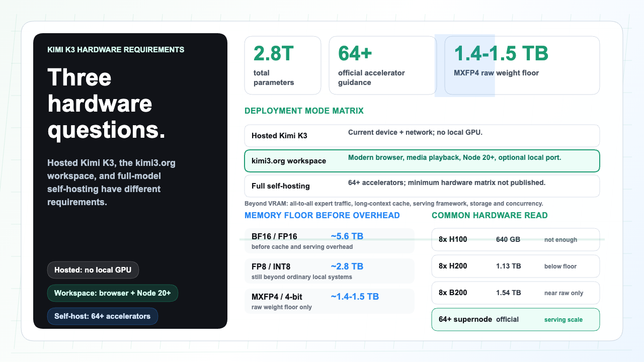
Task: Click 'before cache and serving overhead' caption
Action: click(302, 247)
